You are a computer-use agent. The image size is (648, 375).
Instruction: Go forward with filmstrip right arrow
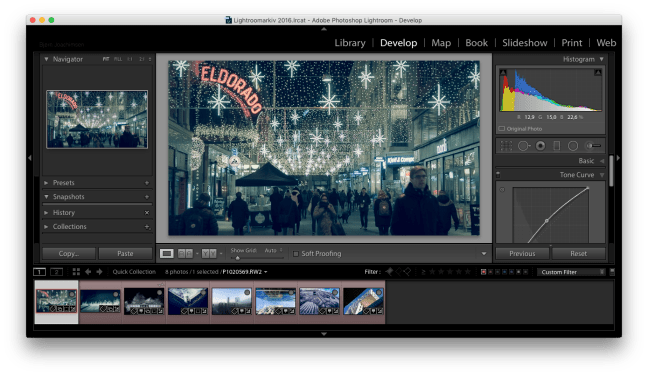(99, 272)
